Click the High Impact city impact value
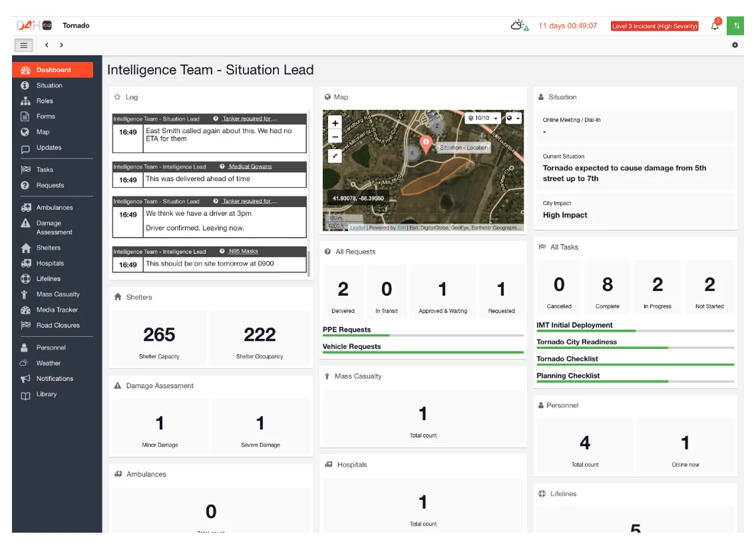Screen dimensions: 756x548 click(x=565, y=215)
